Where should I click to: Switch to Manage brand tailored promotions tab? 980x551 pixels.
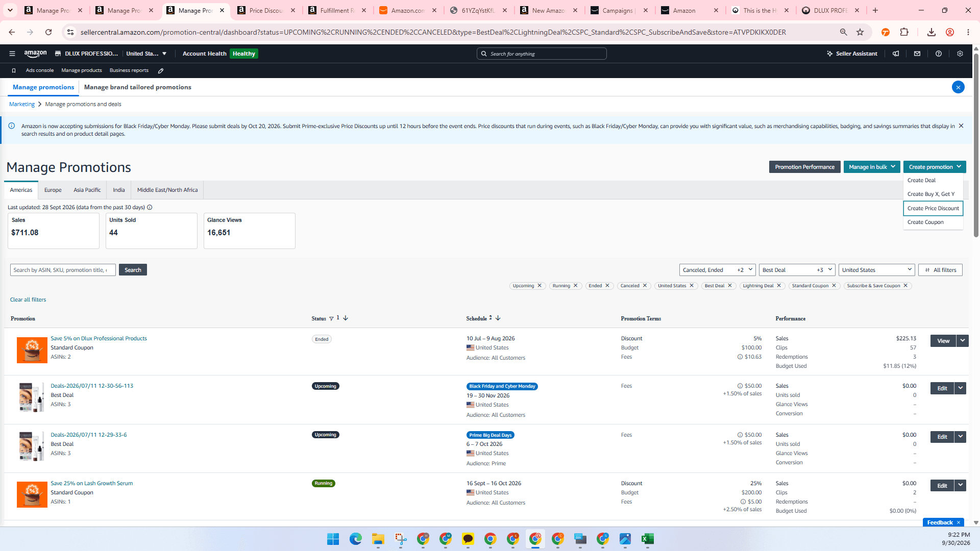[138, 87]
